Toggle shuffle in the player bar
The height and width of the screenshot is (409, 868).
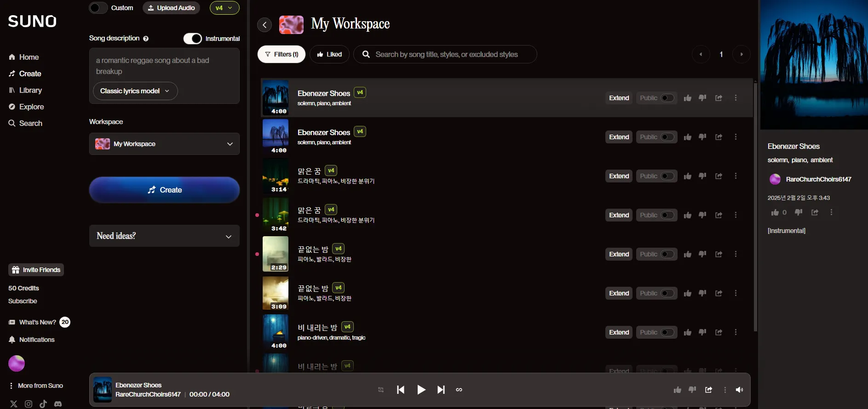pyautogui.click(x=381, y=390)
